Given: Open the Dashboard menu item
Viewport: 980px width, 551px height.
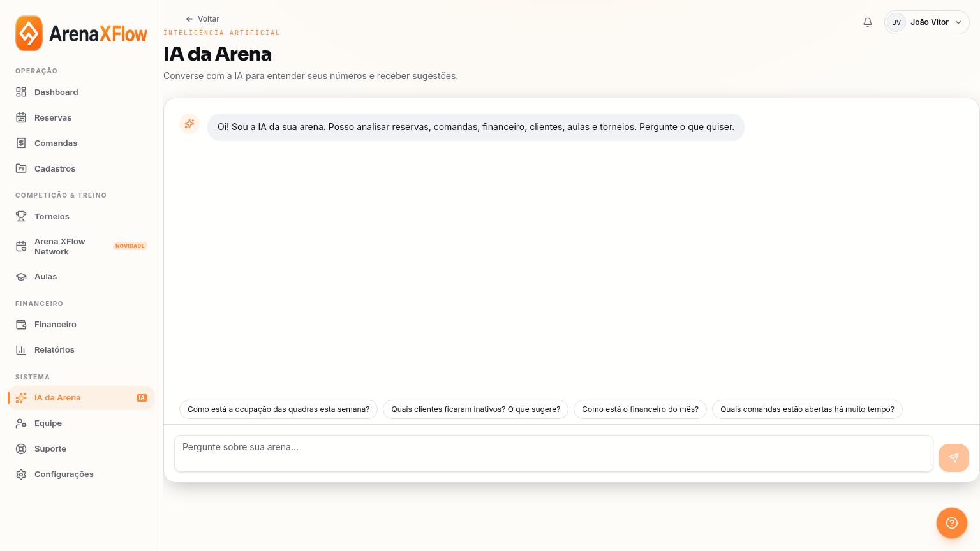Looking at the screenshot, I should 81,92.
